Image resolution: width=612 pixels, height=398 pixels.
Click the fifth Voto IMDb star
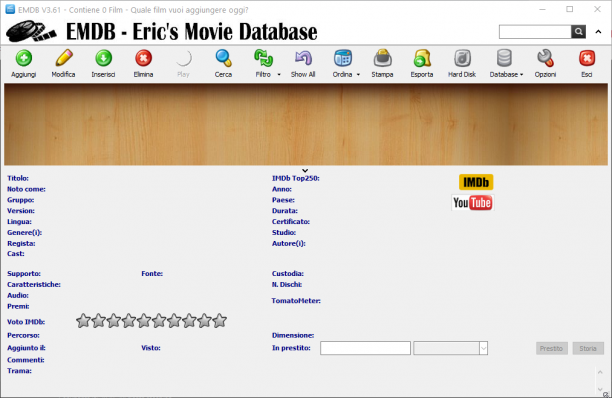point(144,320)
